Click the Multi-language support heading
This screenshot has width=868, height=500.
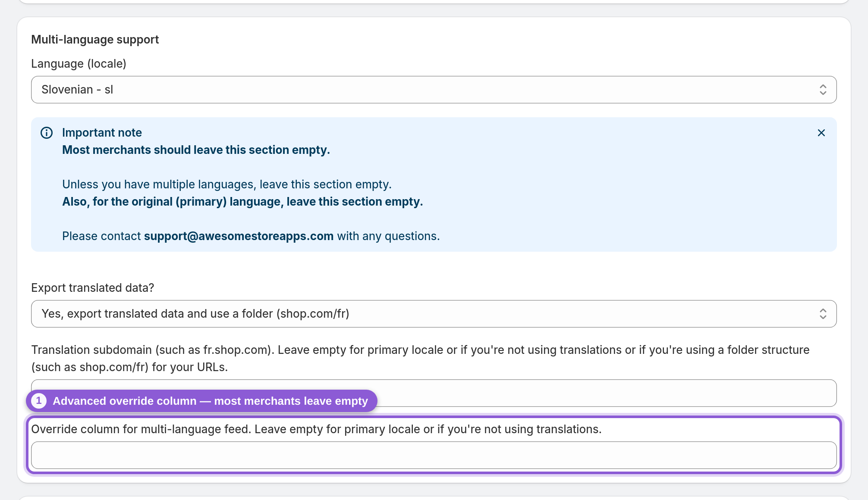pos(95,40)
